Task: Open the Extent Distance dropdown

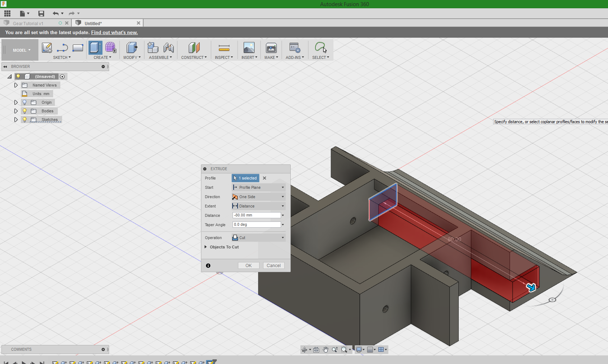Action: (258, 206)
